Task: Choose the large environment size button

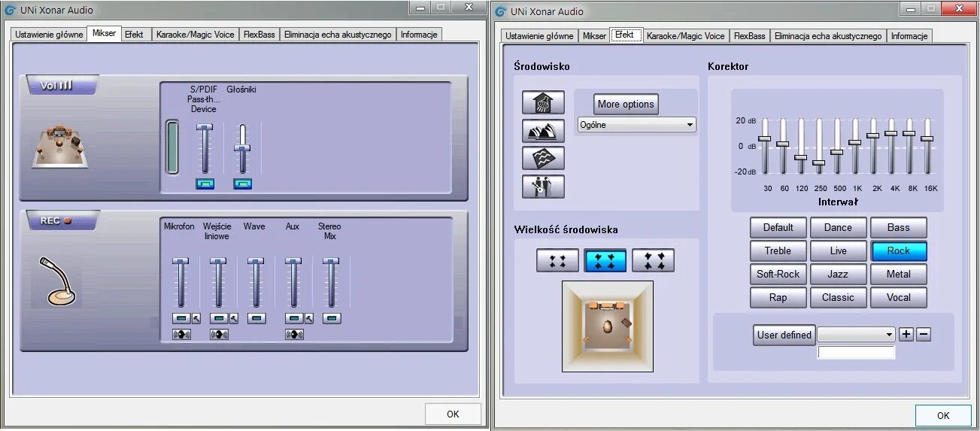Action: [653, 261]
